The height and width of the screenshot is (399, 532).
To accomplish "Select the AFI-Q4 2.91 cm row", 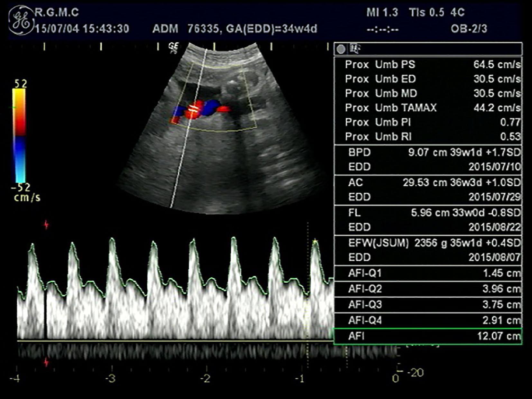I will click(x=428, y=320).
